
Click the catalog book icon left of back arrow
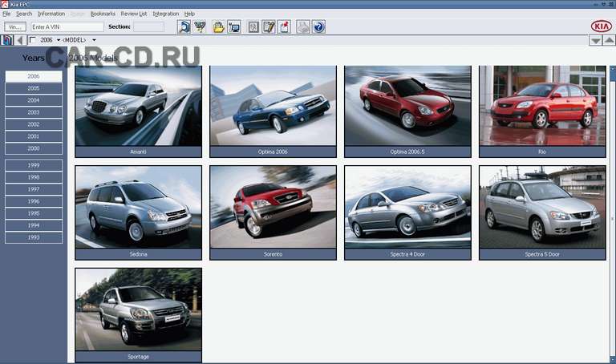[7, 40]
